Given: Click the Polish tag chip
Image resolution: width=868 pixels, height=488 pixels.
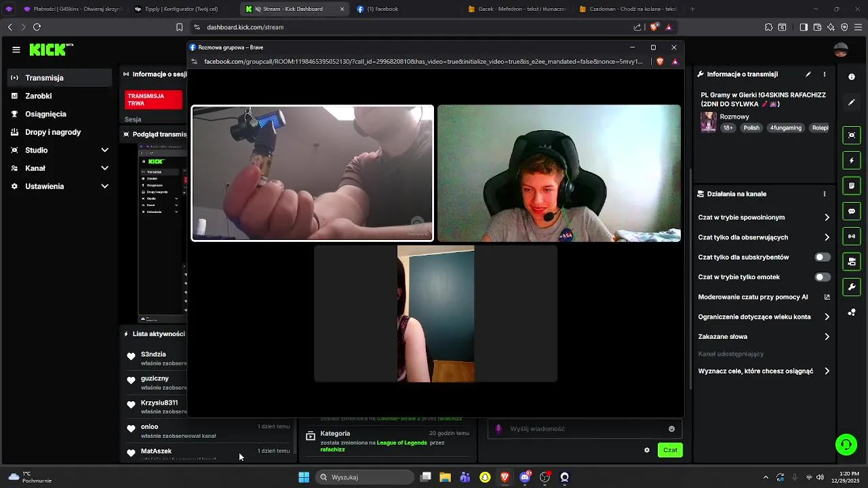Looking at the screenshot, I should 751,127.
